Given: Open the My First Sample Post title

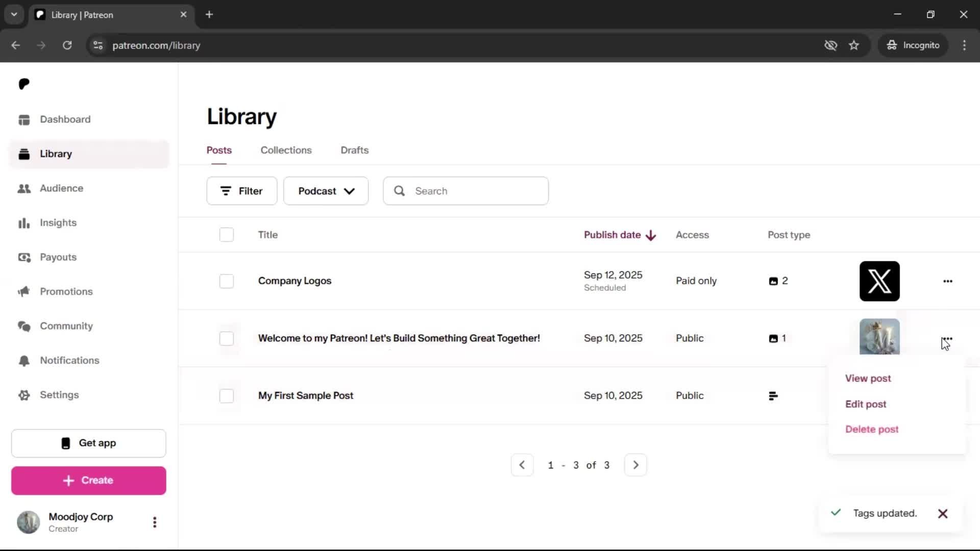Looking at the screenshot, I should pyautogui.click(x=305, y=396).
